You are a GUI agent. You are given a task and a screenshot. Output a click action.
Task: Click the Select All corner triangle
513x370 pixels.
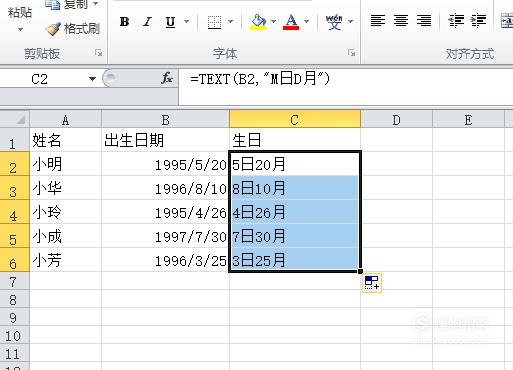pos(20,120)
